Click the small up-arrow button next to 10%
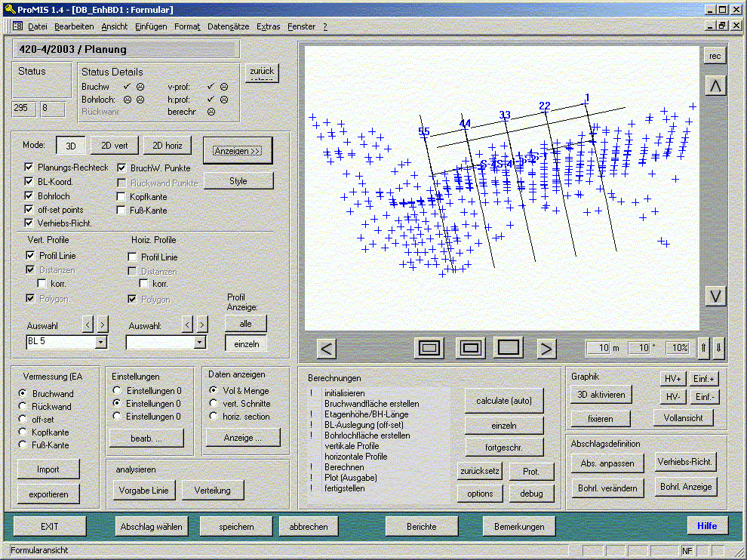Viewport: 747px width, 560px height. (x=703, y=348)
